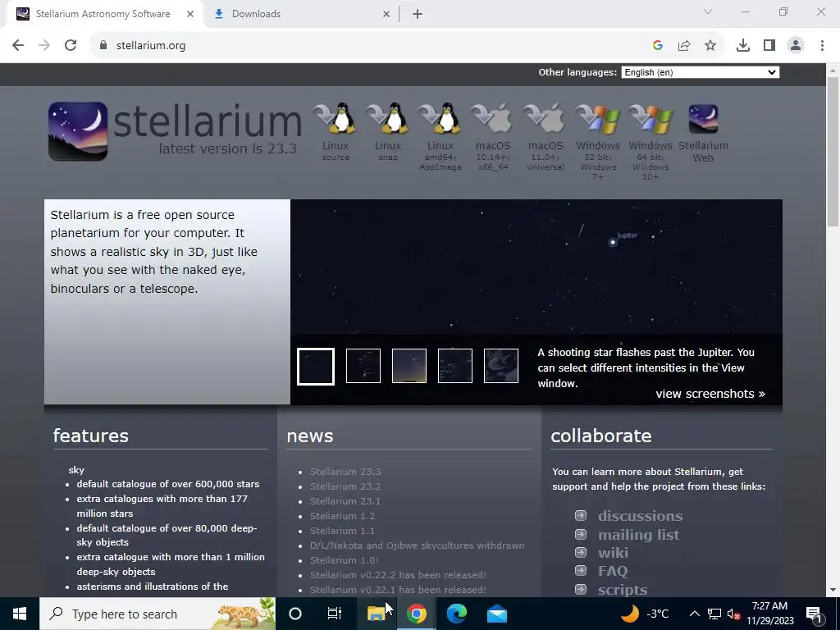840x630 pixels.
Task: Open the FAQ link
Action: (x=613, y=571)
